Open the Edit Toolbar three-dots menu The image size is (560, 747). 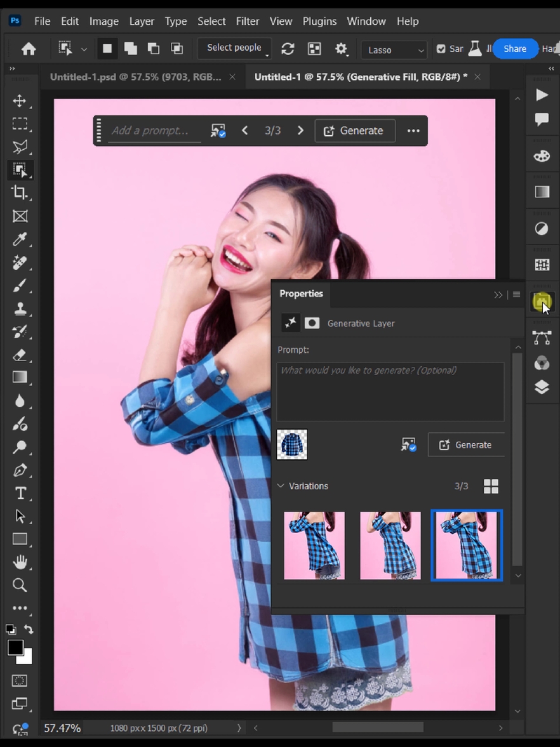[x=20, y=608]
